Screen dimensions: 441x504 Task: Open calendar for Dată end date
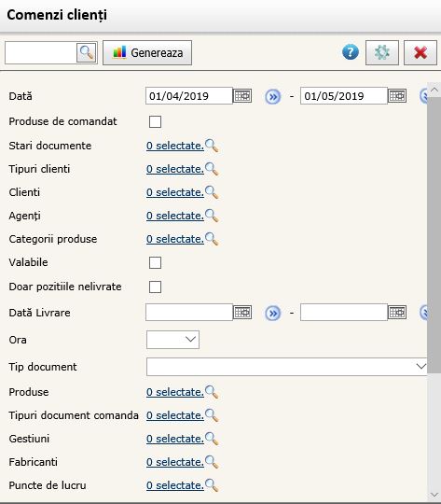click(397, 96)
